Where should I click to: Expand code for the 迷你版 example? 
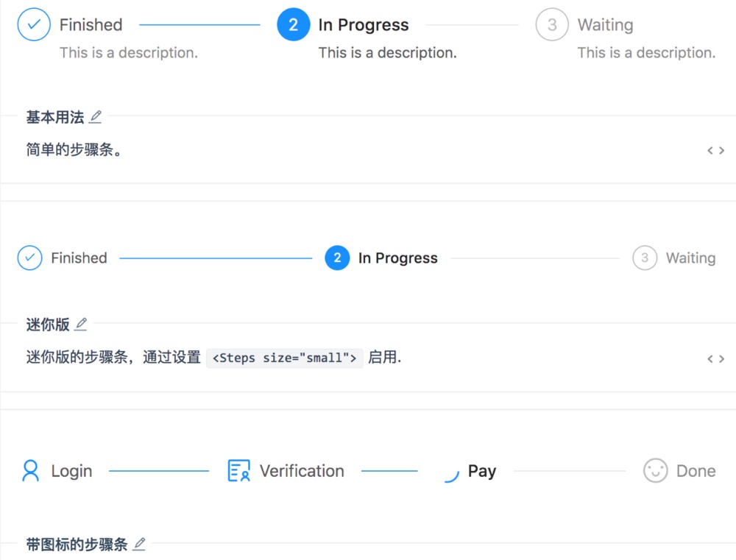tap(715, 358)
